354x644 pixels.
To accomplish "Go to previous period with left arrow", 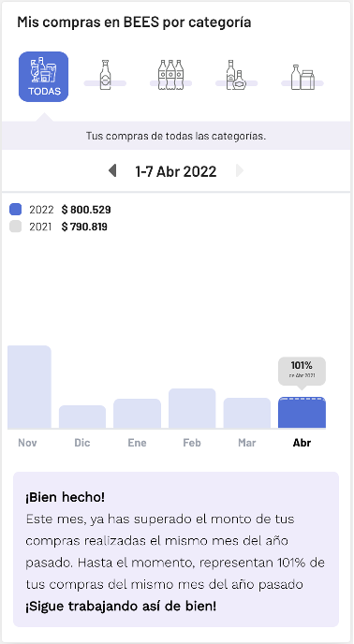I will 112,171.
